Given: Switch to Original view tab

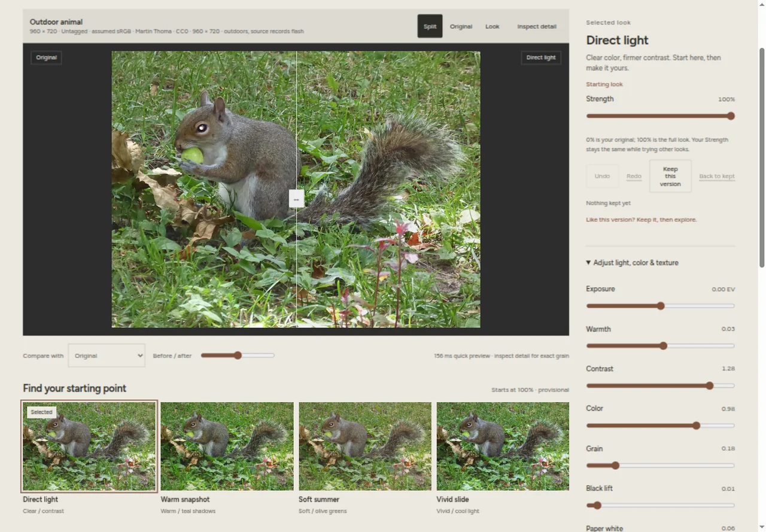Looking at the screenshot, I should pos(461,26).
